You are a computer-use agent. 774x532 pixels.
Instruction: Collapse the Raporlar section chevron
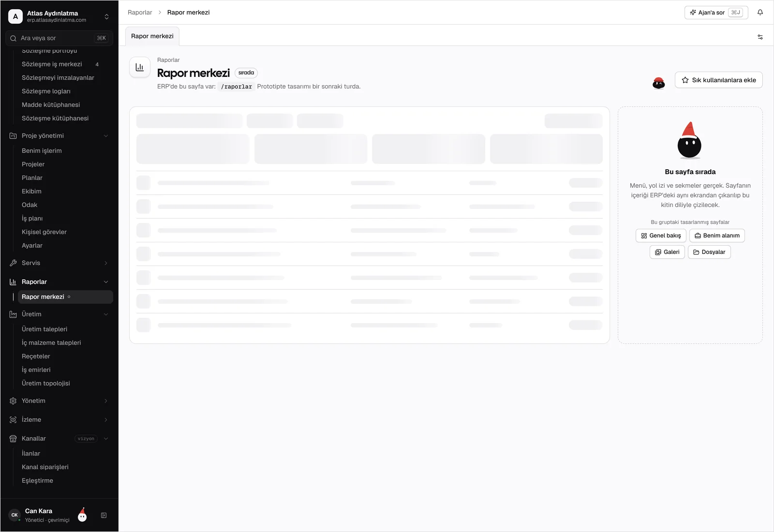[x=106, y=282]
